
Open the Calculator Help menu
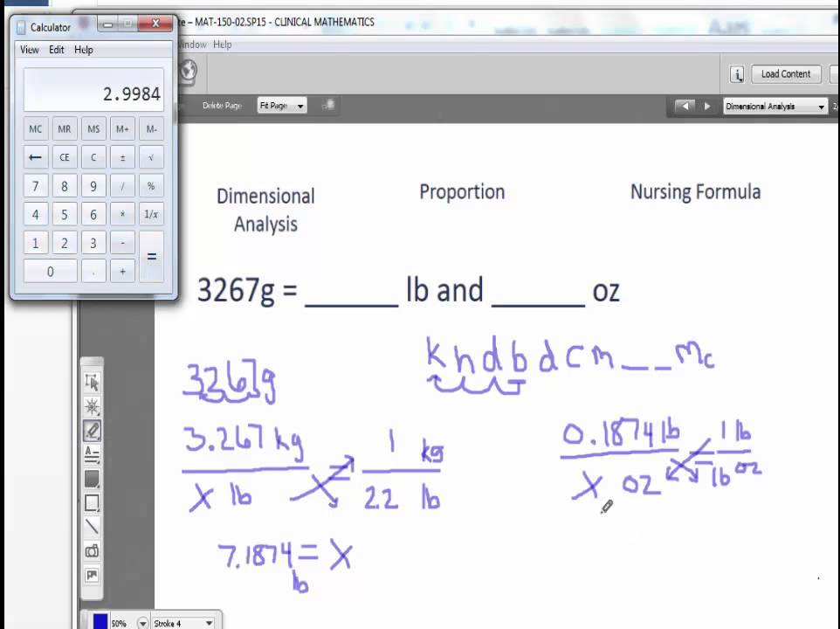click(84, 50)
